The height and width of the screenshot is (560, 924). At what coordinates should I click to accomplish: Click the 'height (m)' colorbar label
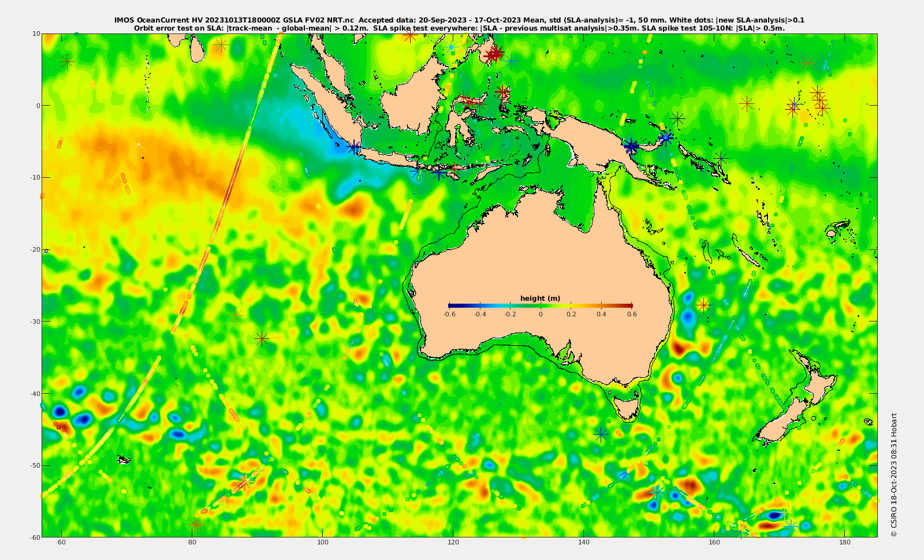point(541,298)
